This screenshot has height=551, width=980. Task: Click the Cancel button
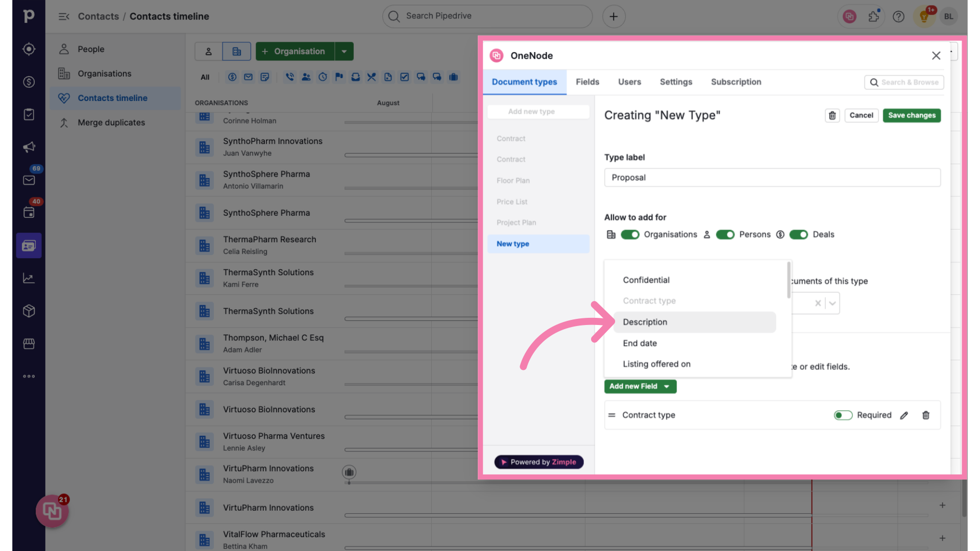click(861, 115)
